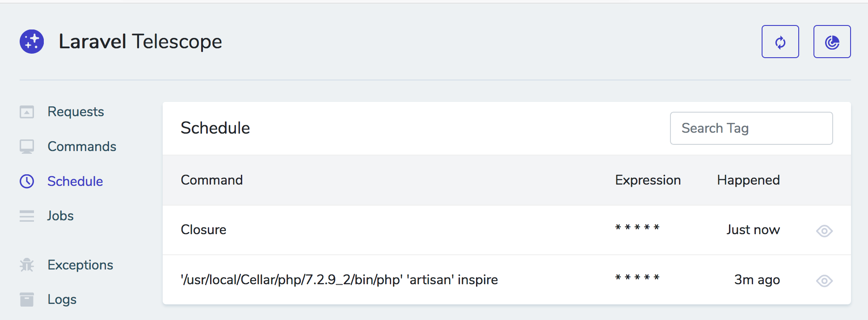This screenshot has width=868, height=320.
Task: Click the Schedule heading
Action: [215, 128]
